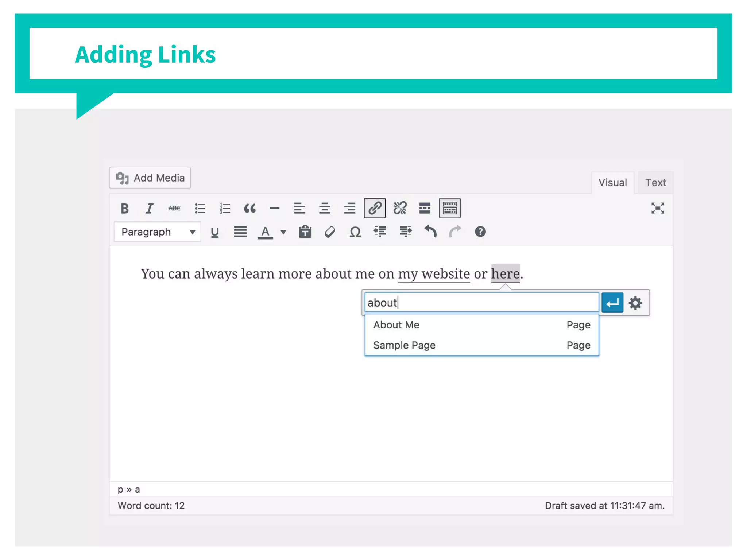Image resolution: width=747 pixels, height=560 pixels.
Task: Open the Paragraph format dropdown
Action: click(x=158, y=232)
